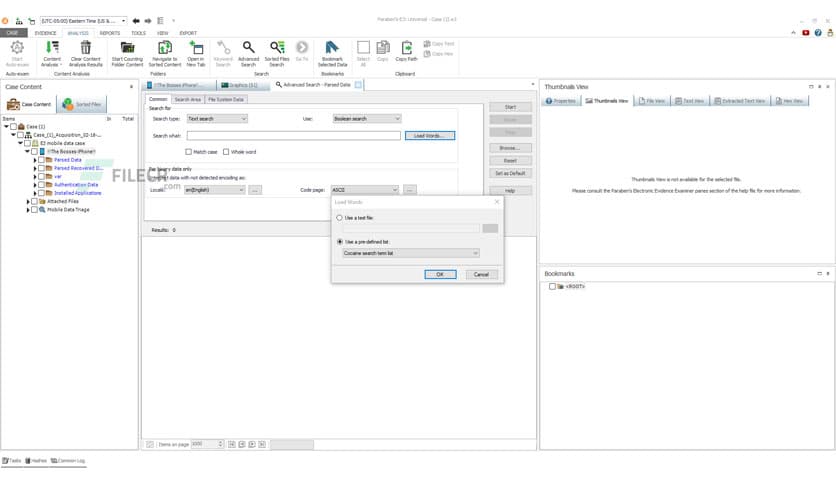Click the Set as Default button
836x484 pixels.
click(510, 174)
